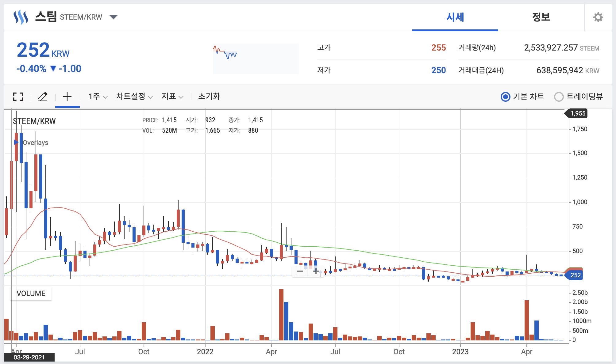Click the 초기화 reset button
Viewport: 616px width, 364px height.
209,97
